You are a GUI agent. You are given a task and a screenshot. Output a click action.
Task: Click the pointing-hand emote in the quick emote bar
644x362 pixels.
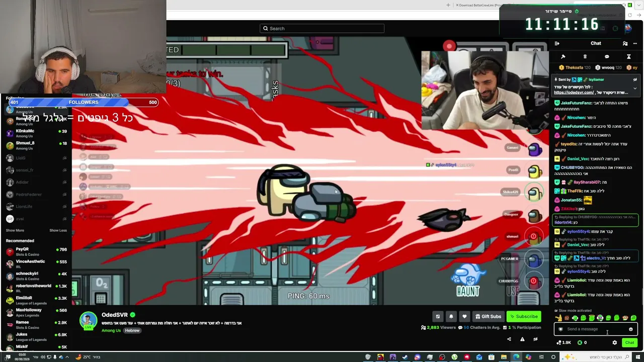[x=558, y=318]
